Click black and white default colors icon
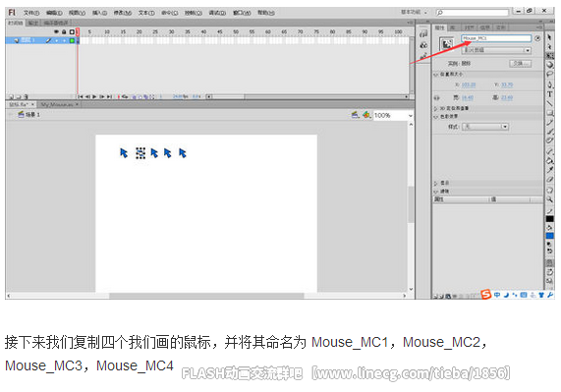 pyautogui.click(x=549, y=245)
